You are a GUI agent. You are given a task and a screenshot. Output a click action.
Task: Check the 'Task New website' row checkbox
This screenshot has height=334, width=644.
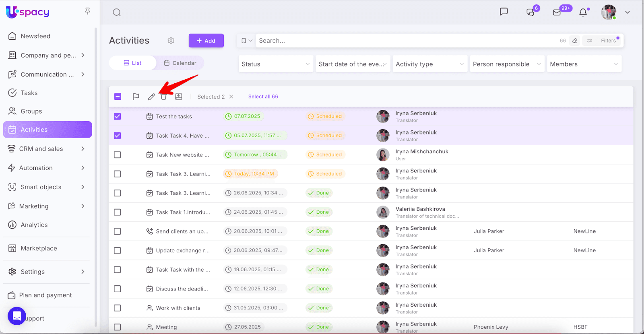pyautogui.click(x=118, y=155)
